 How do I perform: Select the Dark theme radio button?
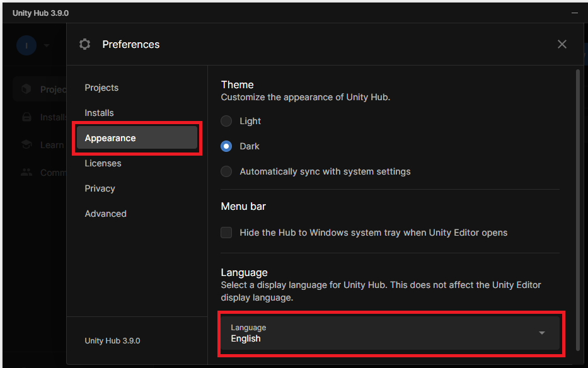(x=226, y=146)
